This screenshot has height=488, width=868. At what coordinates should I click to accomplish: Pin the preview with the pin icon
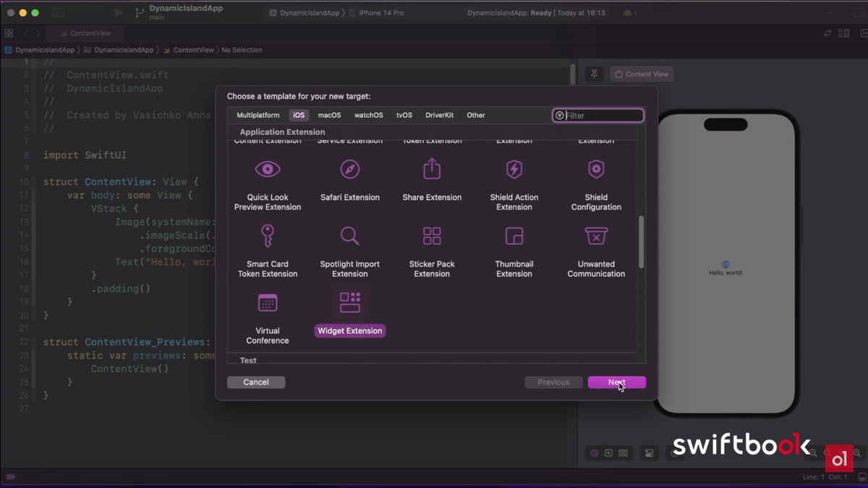coord(595,74)
